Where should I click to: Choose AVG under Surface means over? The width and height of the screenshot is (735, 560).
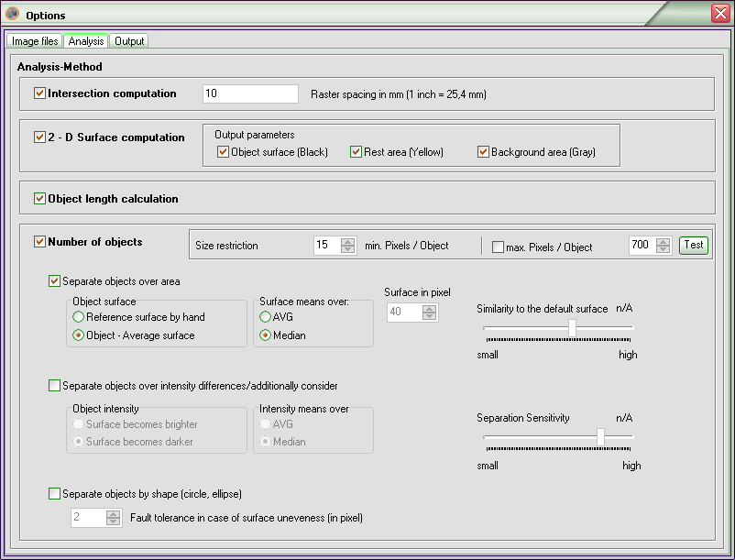click(x=265, y=317)
